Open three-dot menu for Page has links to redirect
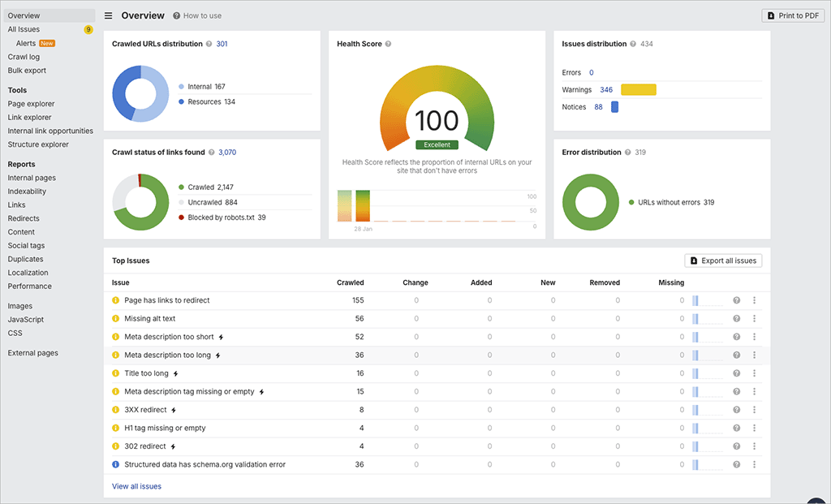The height and width of the screenshot is (504, 831). 754,299
